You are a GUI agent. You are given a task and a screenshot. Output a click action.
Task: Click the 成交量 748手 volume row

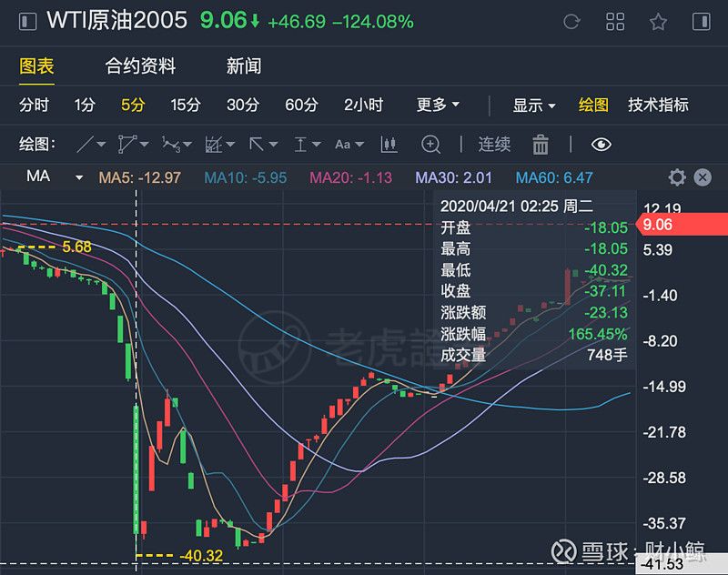tap(534, 355)
